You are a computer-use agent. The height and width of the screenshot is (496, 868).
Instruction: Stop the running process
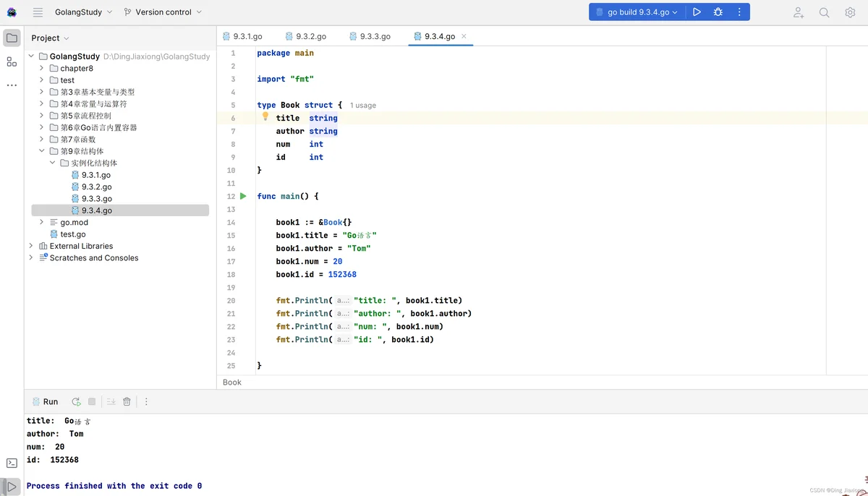[92, 401]
